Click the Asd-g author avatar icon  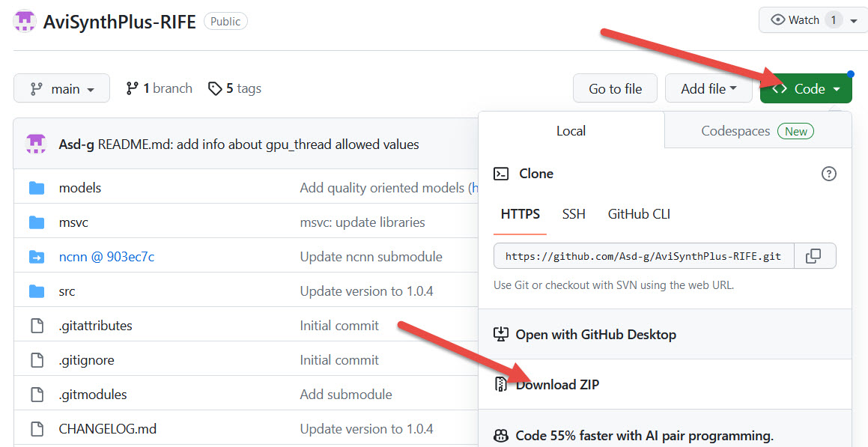[36, 144]
